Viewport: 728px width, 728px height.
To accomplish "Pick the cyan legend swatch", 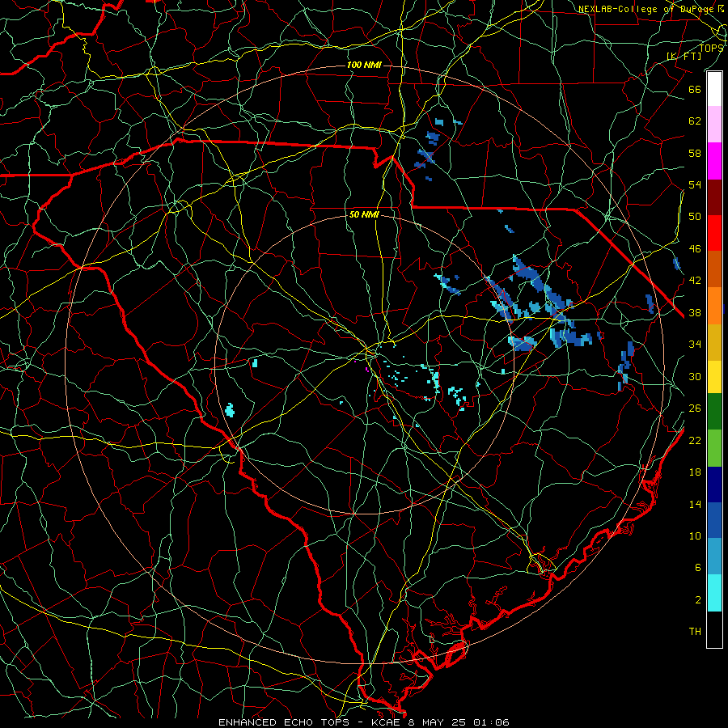I will click(x=714, y=593).
